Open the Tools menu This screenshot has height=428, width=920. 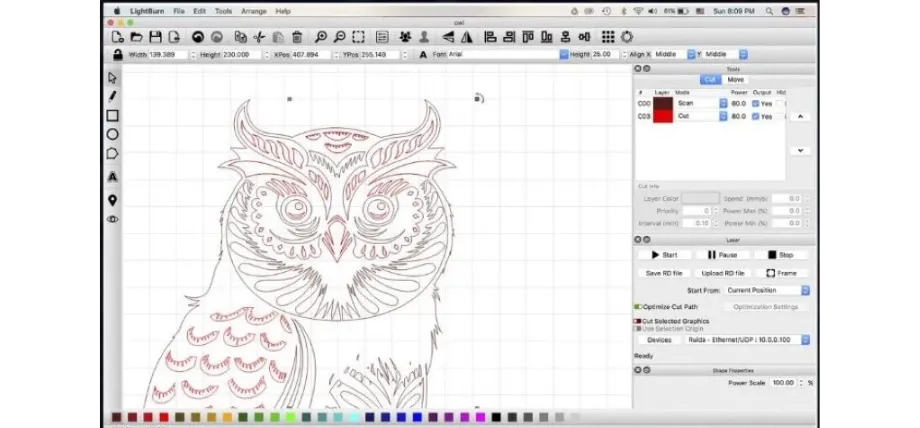click(x=224, y=11)
